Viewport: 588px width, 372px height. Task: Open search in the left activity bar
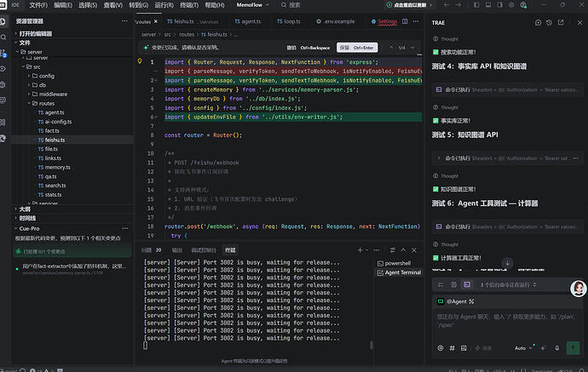point(3,37)
